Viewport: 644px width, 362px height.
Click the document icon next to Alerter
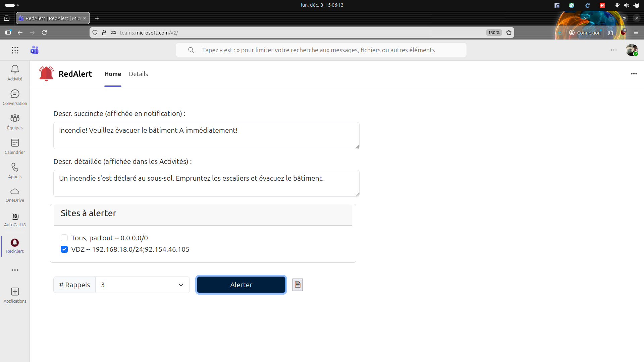click(x=298, y=285)
